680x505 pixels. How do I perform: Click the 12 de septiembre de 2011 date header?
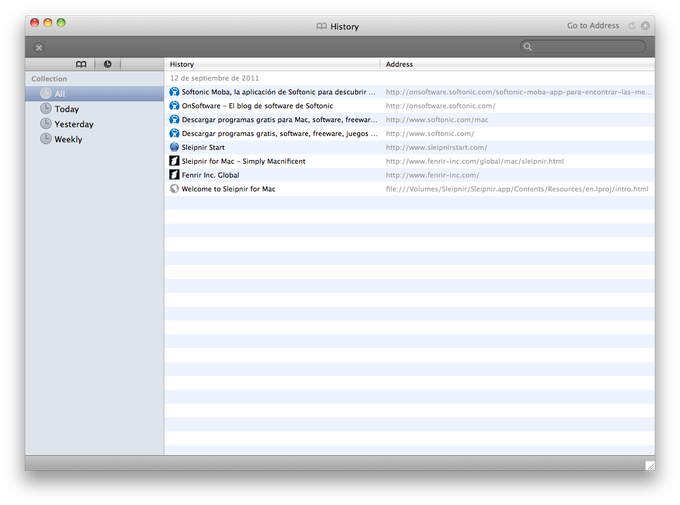214,78
